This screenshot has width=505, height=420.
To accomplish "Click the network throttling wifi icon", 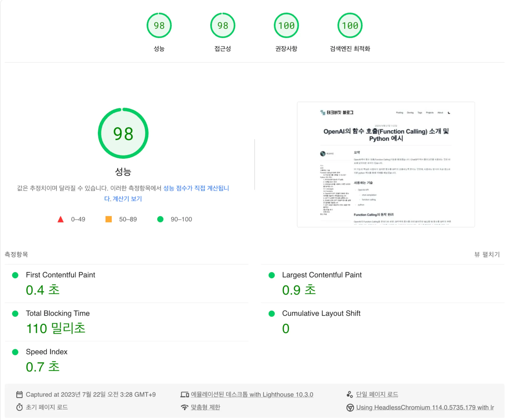I will coord(184,407).
